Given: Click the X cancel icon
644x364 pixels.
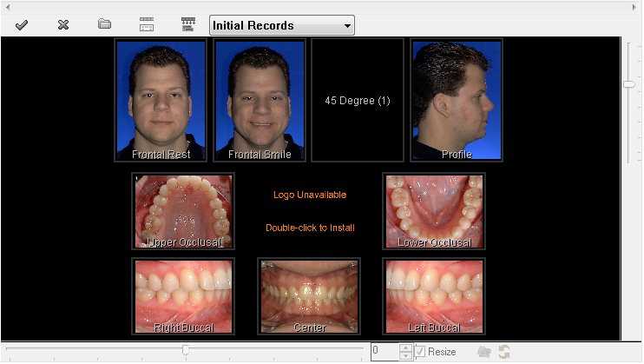Looking at the screenshot, I should click(x=63, y=25).
